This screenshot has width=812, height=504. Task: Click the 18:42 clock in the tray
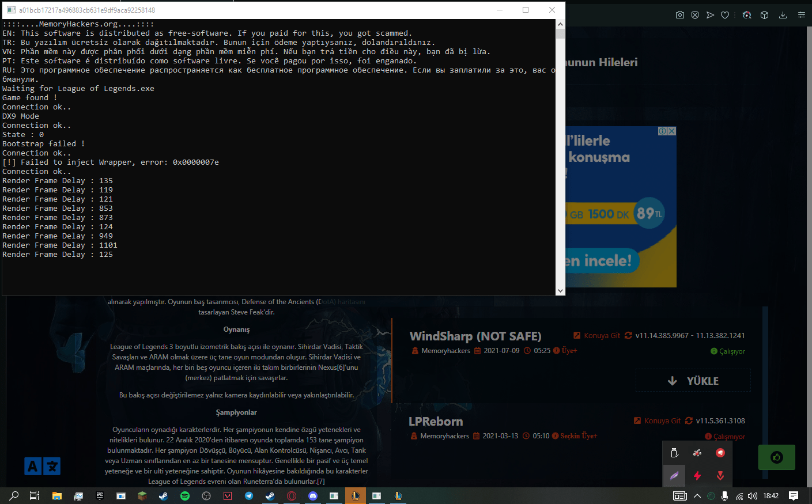click(x=771, y=496)
